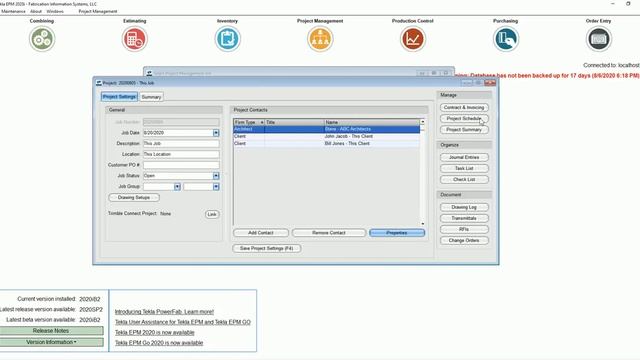
Task: Open the Estimating module icon
Action: [x=135, y=39]
